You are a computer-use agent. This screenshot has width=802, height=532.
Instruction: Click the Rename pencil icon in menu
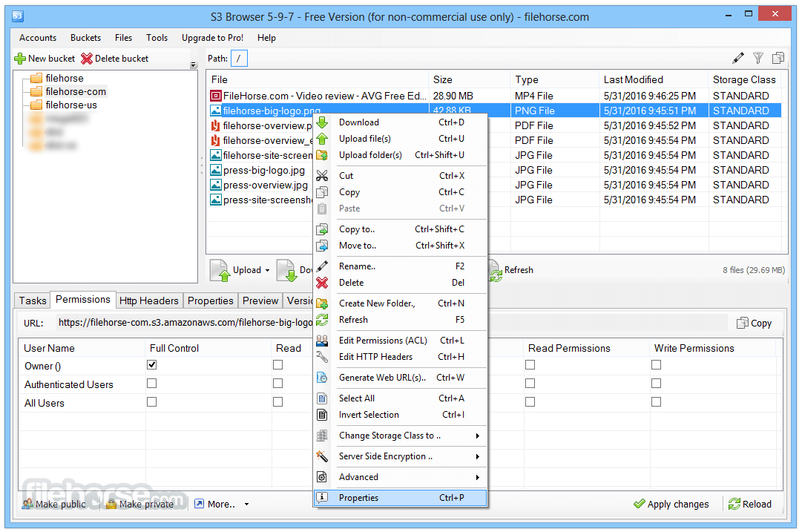point(322,266)
